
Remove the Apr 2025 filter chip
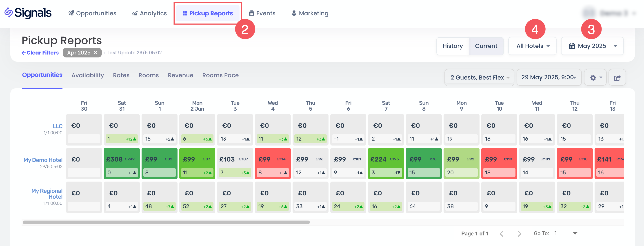point(95,53)
